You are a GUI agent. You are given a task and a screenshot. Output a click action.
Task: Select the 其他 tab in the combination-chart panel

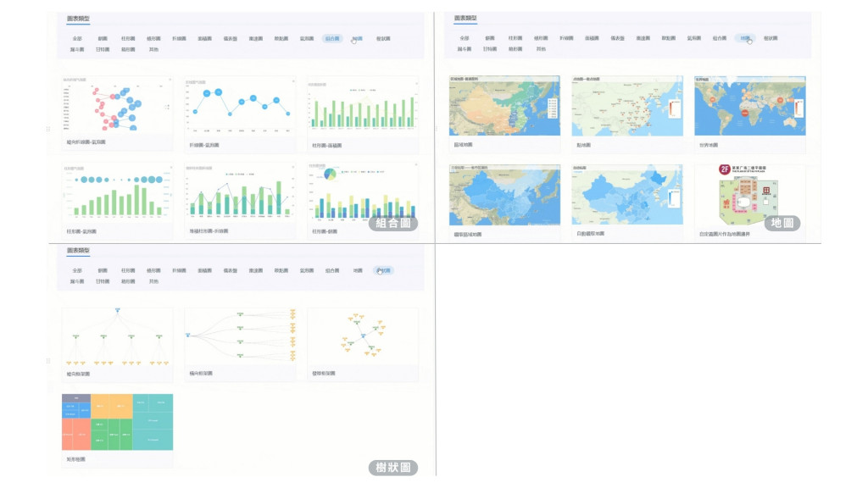point(153,49)
